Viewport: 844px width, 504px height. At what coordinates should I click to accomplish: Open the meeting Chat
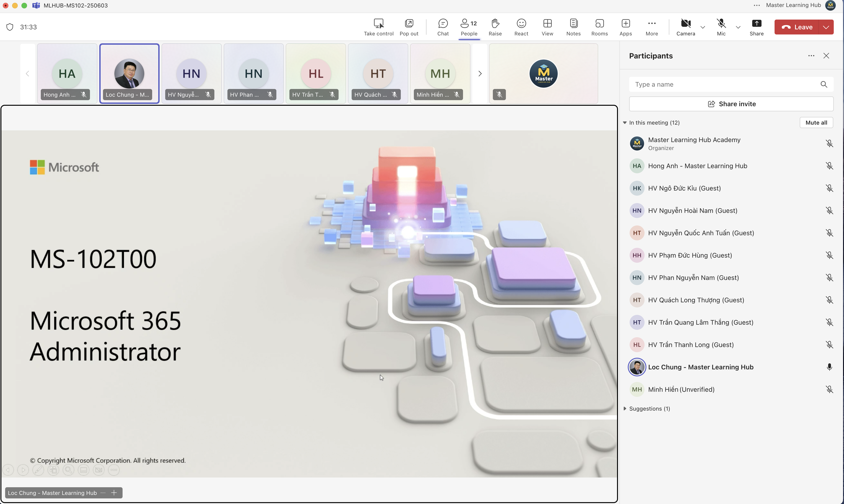pyautogui.click(x=443, y=27)
